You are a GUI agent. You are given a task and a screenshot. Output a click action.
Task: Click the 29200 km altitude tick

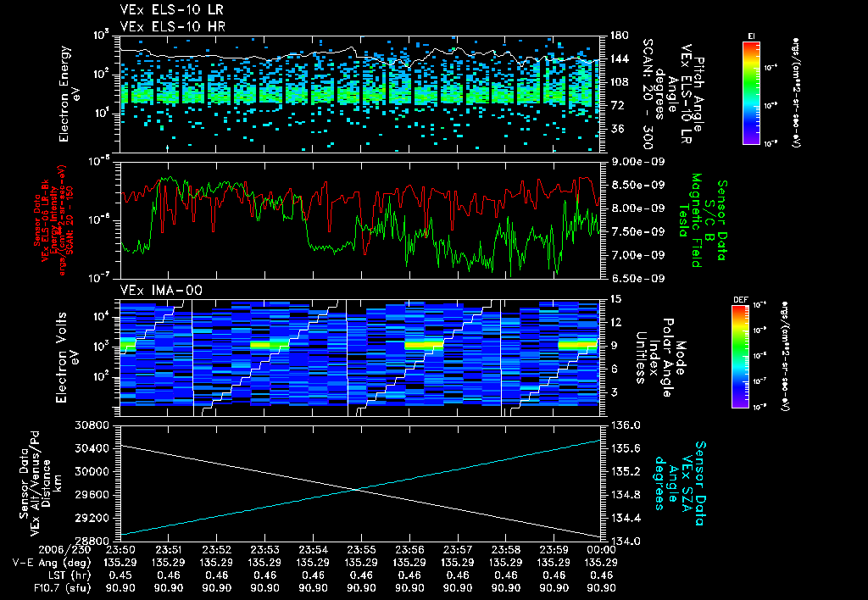[91, 518]
